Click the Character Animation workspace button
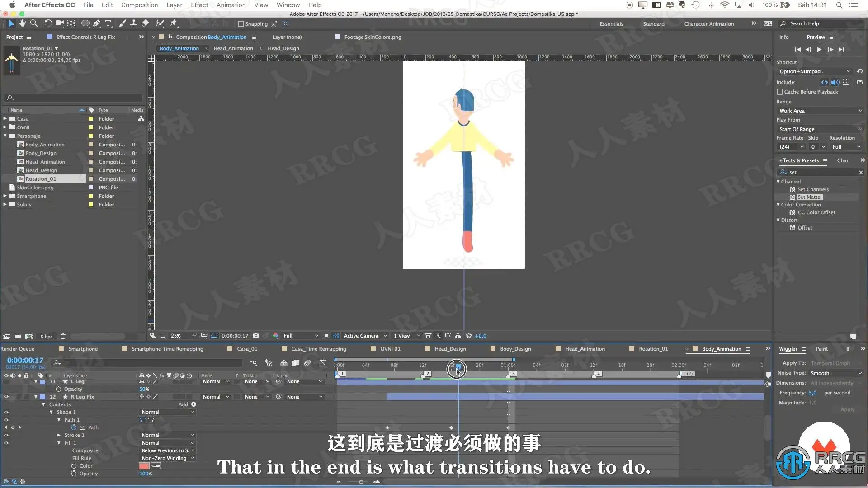This screenshot has width=868, height=488. click(708, 24)
